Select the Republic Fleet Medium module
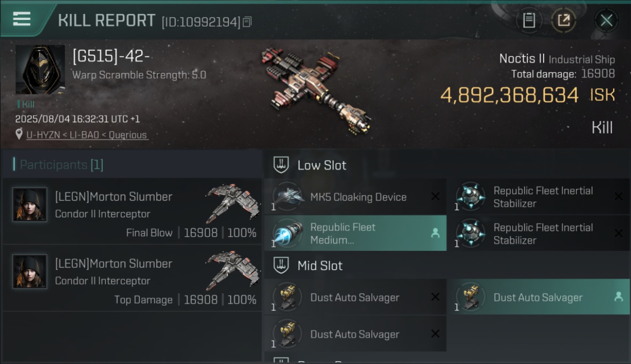The image size is (631, 364). tap(355, 233)
